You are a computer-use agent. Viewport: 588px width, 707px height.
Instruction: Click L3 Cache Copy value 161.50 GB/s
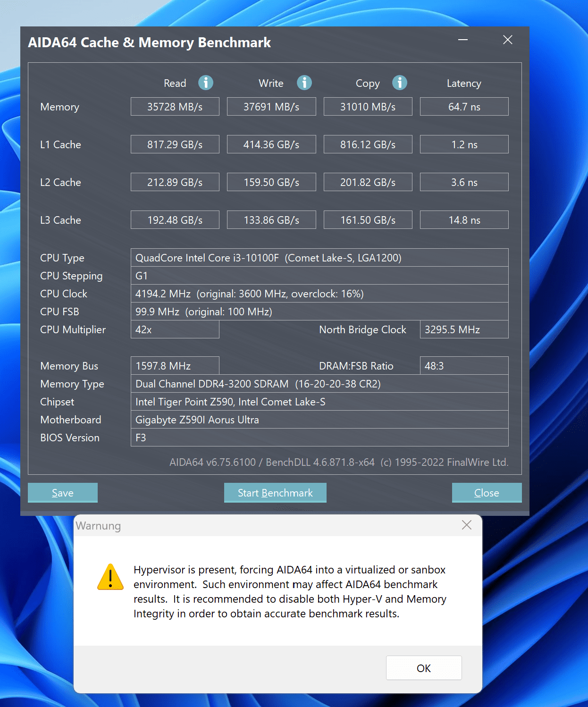(x=368, y=220)
